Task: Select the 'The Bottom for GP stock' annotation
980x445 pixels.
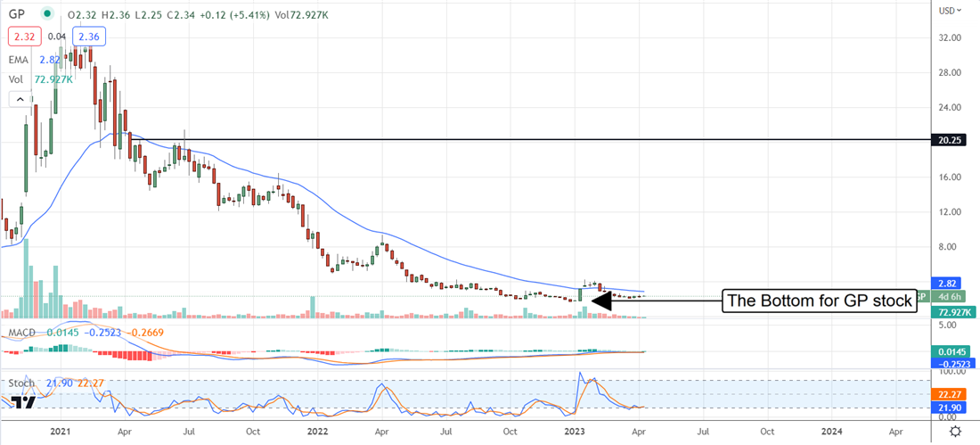Action: click(820, 301)
